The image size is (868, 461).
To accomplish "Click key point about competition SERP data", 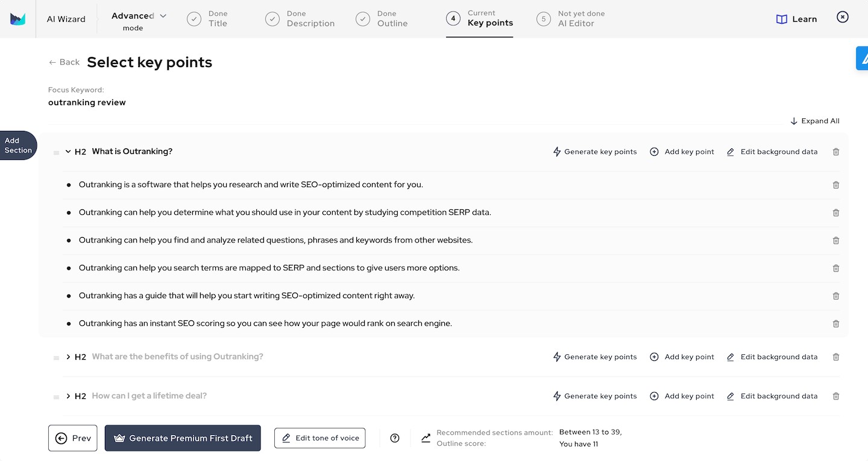I will [x=285, y=212].
